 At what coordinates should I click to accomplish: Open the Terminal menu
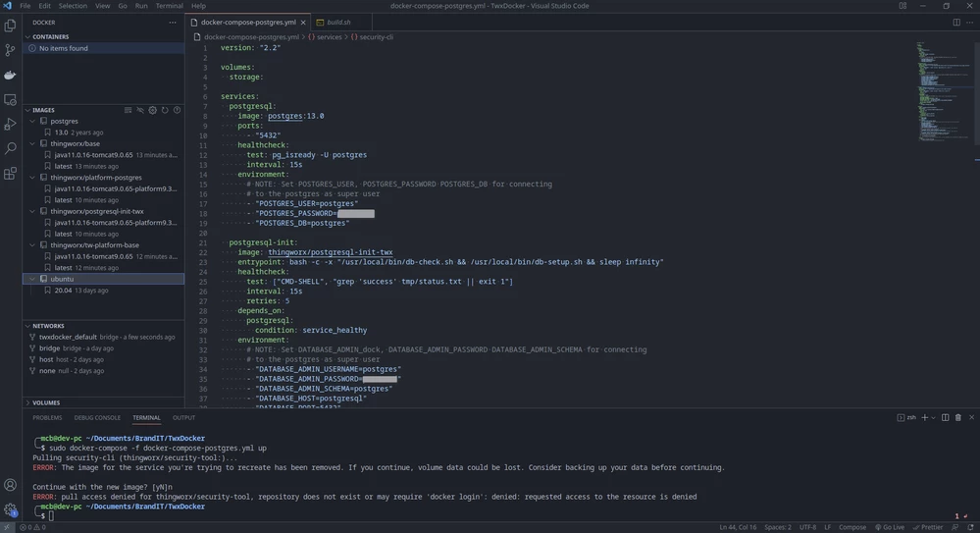click(169, 6)
